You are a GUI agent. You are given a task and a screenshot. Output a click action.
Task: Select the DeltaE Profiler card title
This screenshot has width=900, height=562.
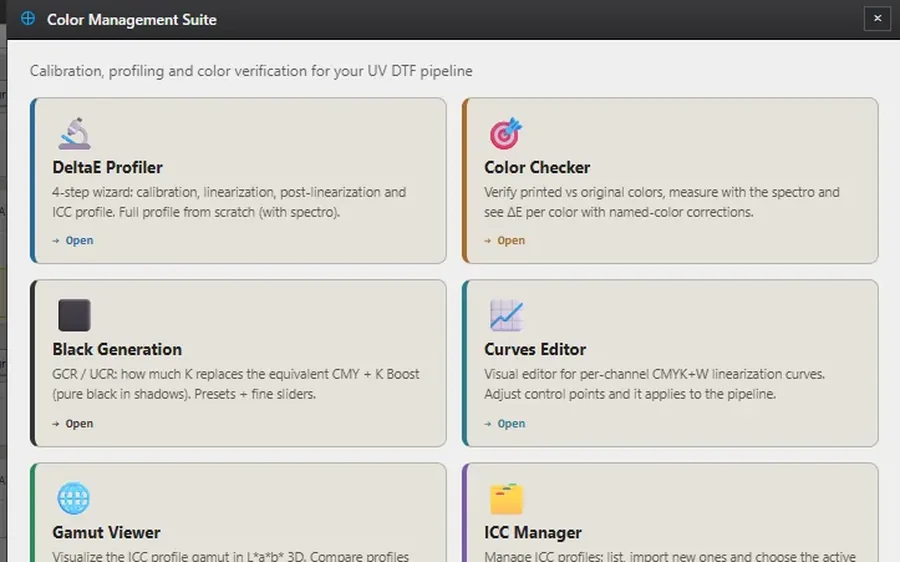coord(107,167)
